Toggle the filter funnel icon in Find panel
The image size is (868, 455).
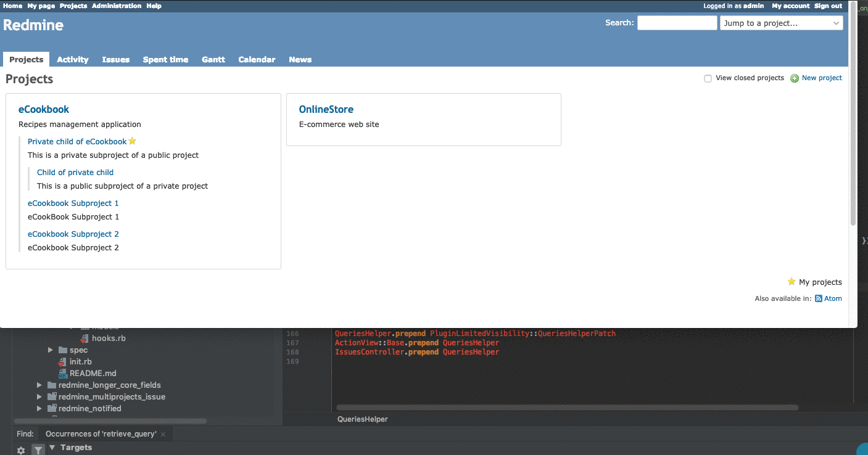pos(38,451)
